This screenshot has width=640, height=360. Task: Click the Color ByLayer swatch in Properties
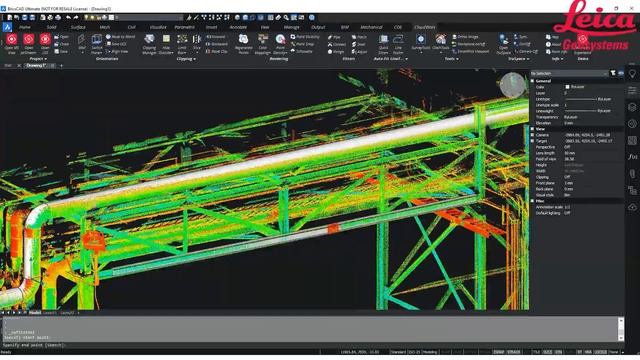[x=567, y=87]
